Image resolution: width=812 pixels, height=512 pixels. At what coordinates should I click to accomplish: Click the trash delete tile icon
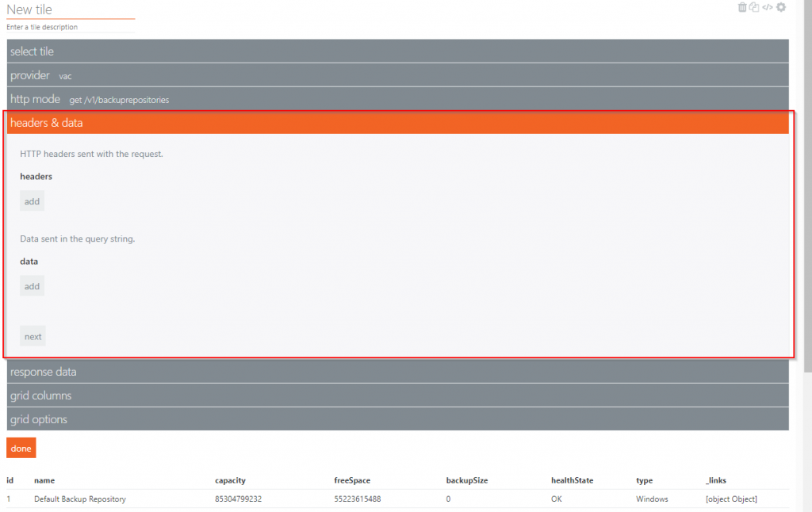click(x=742, y=7)
